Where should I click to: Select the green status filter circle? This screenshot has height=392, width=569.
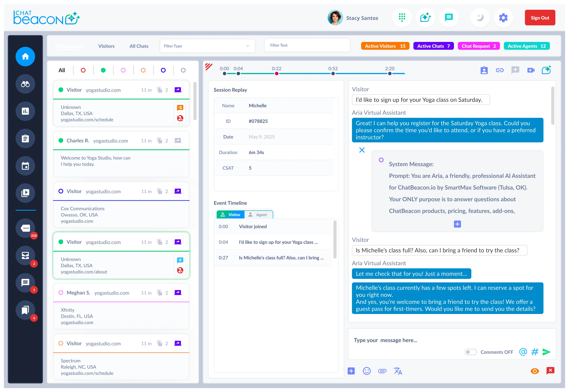pos(103,70)
